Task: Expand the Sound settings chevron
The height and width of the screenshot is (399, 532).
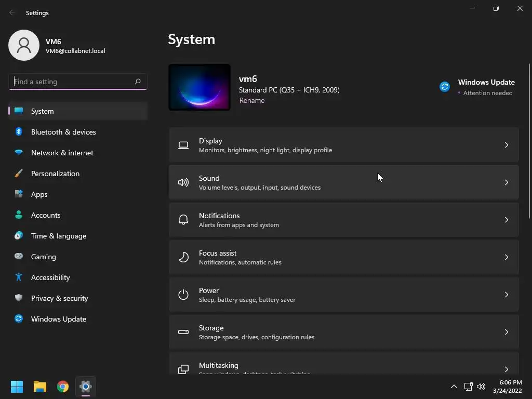Action: click(x=506, y=182)
